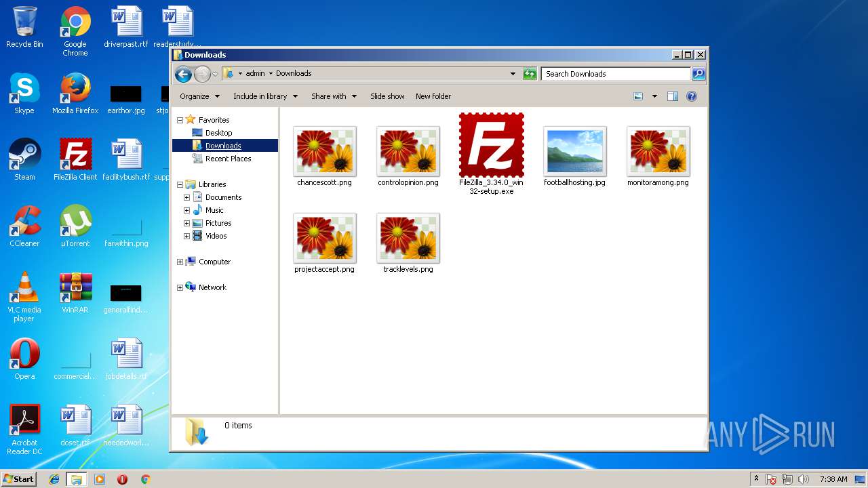Open Opera browser desktop shortcut
The height and width of the screenshot is (488, 868).
[x=24, y=359]
